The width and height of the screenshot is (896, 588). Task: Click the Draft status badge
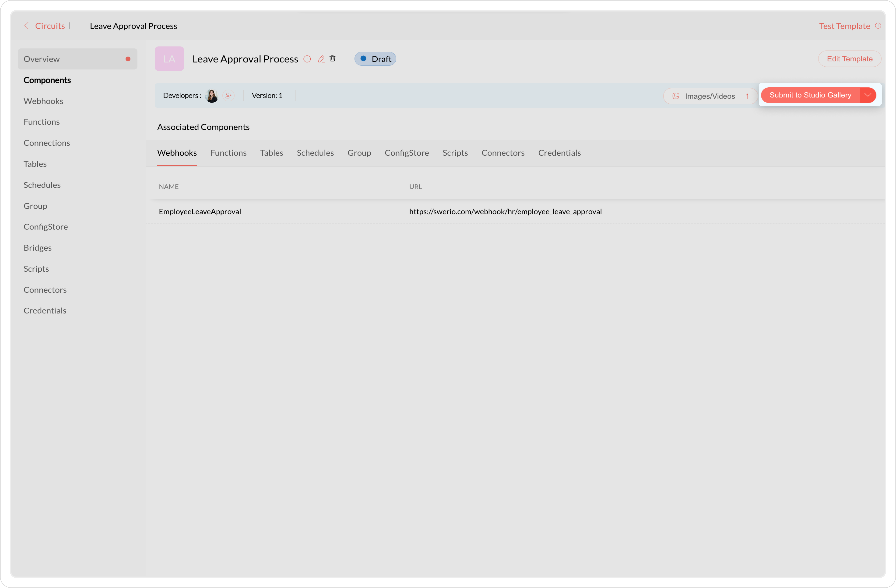[375, 59]
